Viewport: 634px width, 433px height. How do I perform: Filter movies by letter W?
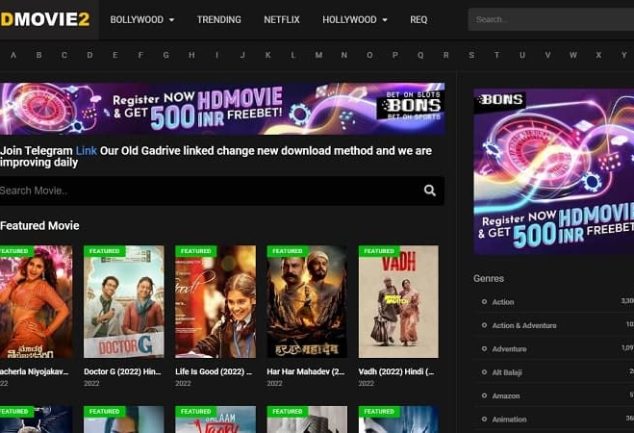click(573, 55)
